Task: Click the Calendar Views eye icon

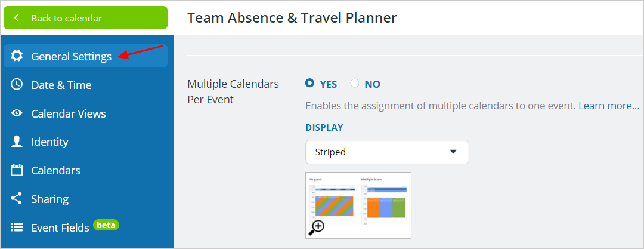Action: tap(17, 113)
